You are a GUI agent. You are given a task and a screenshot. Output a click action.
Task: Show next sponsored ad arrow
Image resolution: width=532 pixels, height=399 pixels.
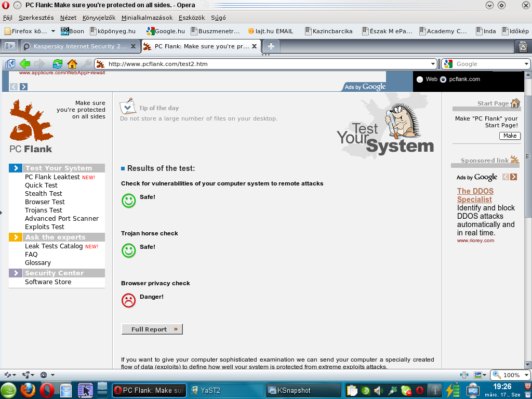point(514,177)
